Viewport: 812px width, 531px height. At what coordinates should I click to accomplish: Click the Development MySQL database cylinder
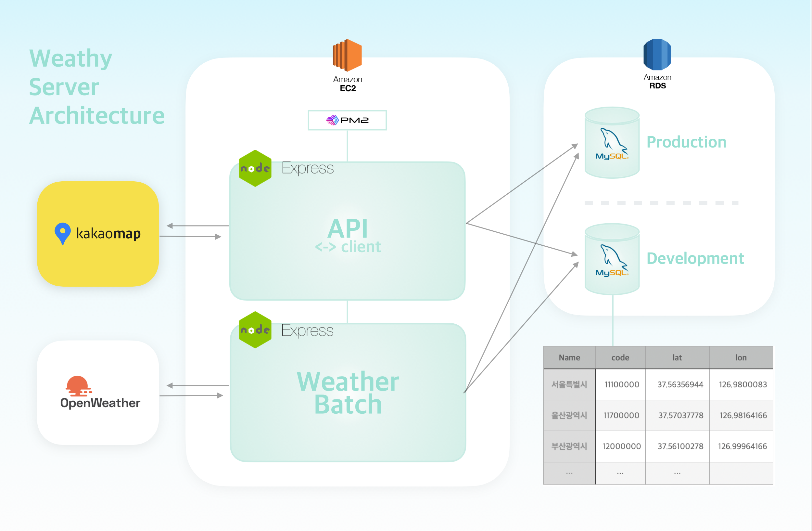point(612,259)
